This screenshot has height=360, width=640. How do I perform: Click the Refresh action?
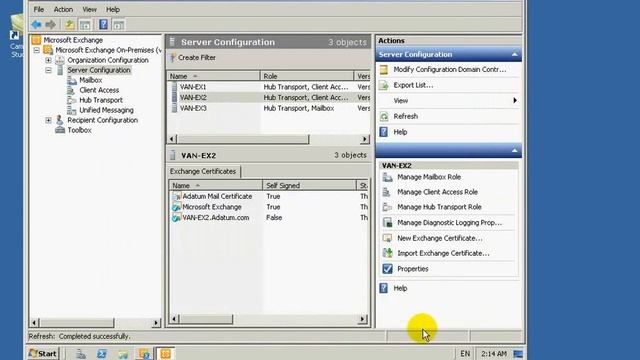tap(405, 116)
